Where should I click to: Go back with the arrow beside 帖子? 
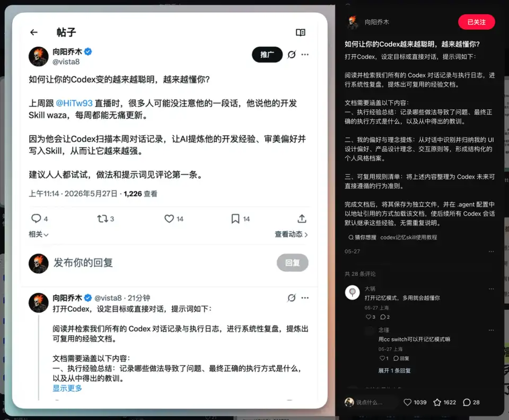click(x=34, y=32)
